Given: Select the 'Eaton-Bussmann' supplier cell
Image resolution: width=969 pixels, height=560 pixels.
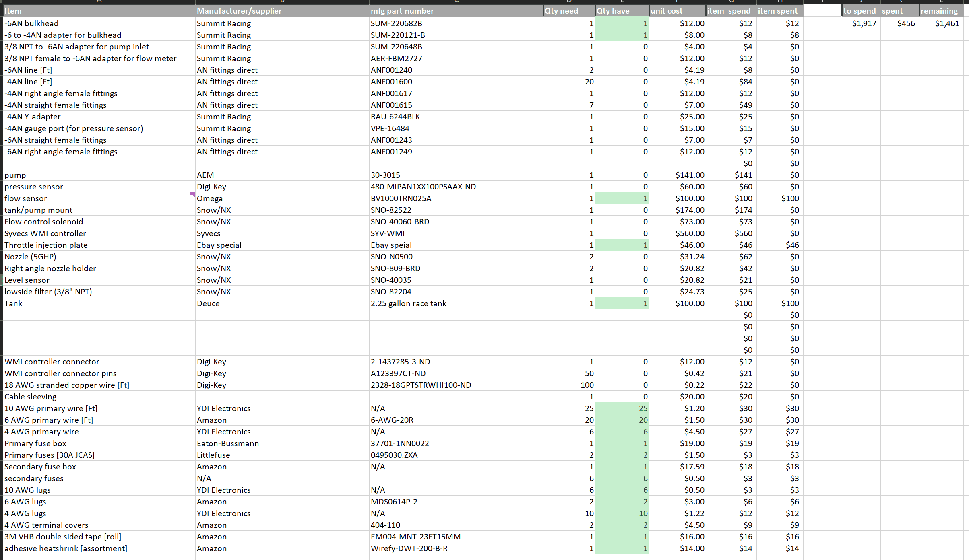Looking at the screenshot, I should coord(282,443).
